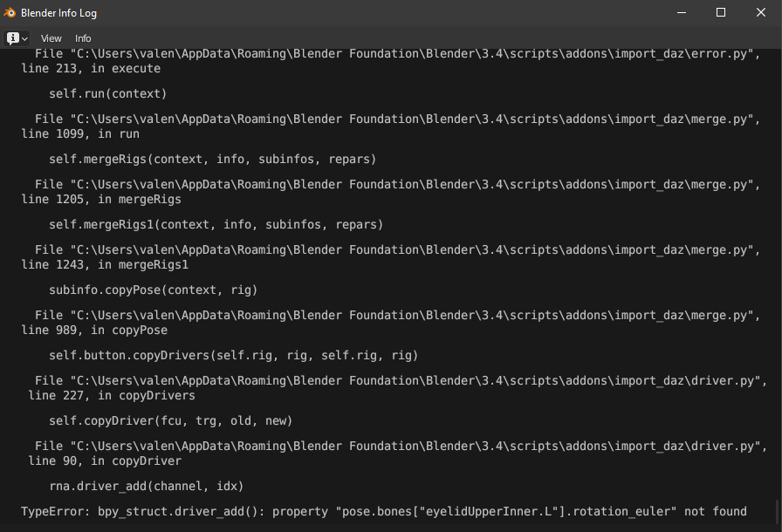Click the error.py file path line

coord(397,54)
